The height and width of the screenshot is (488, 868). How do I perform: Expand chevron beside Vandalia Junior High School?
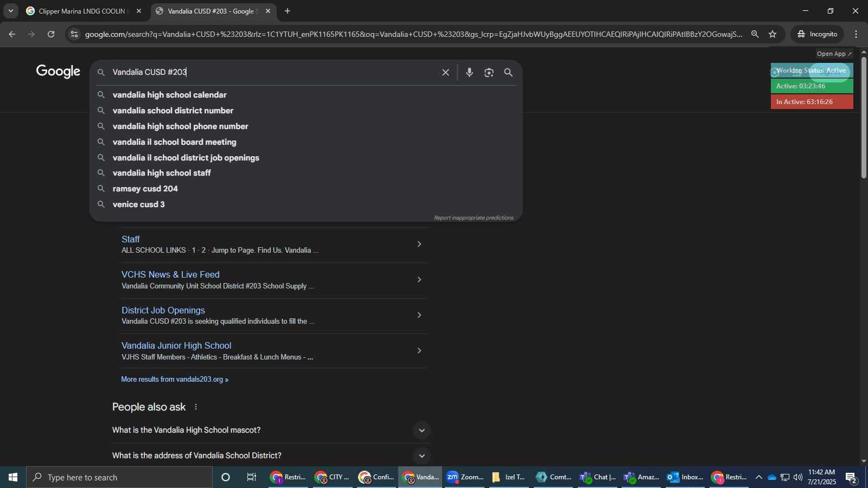click(x=419, y=351)
